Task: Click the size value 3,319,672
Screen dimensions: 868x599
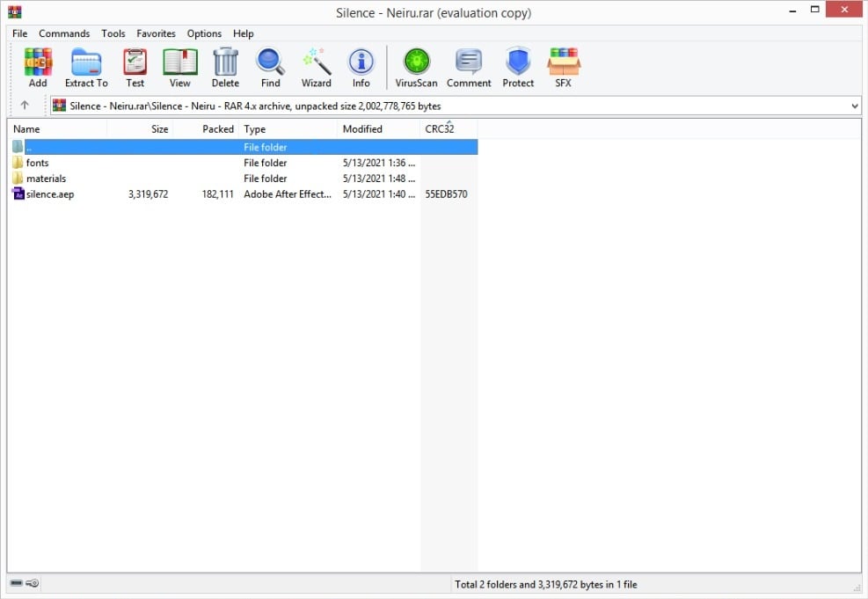Action: coord(148,194)
